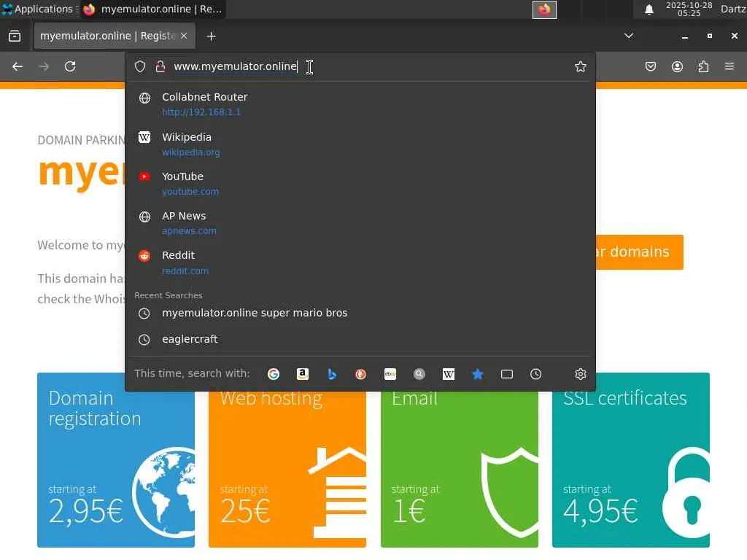This screenshot has height=560, width=747.
Task: Open notifications bell in panel
Action: click(x=649, y=9)
